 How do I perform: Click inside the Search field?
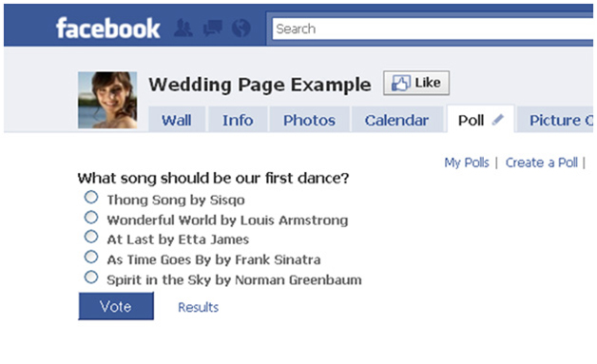[x=433, y=29]
